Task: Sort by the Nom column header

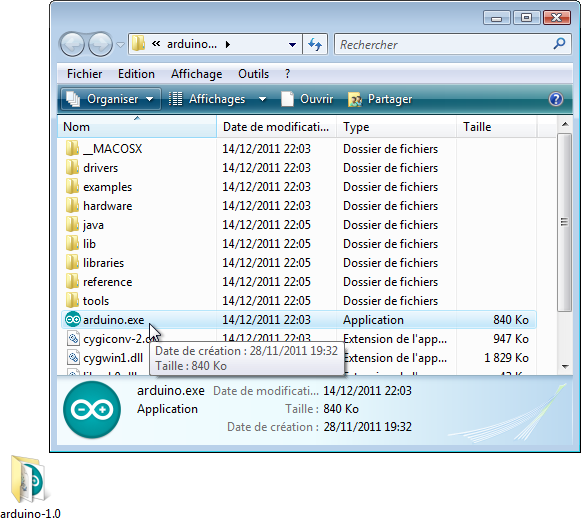Action: [x=137, y=127]
